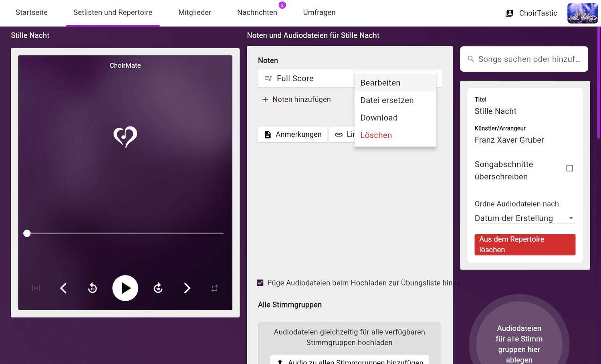Click the Songs suchen search field
The image size is (601, 364).
click(x=524, y=59)
